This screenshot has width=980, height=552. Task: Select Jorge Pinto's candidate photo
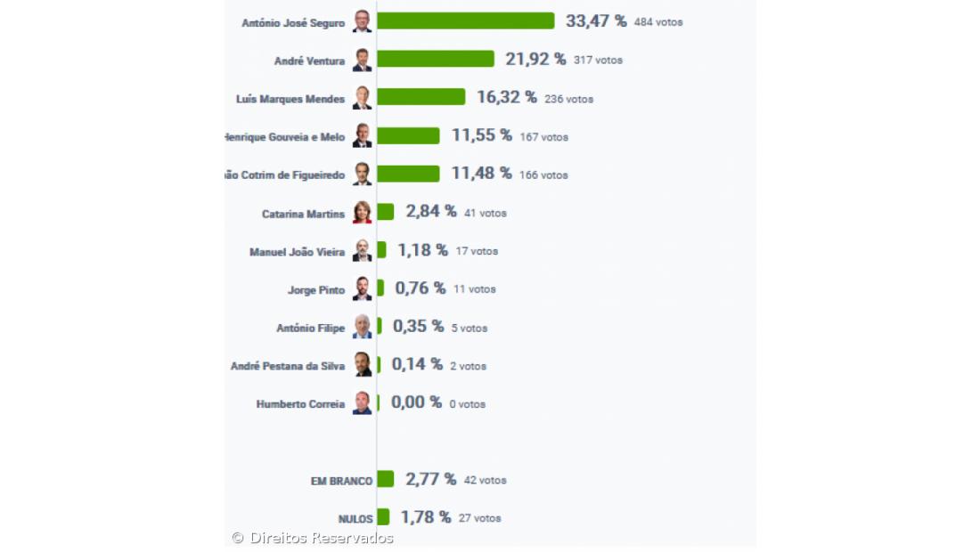pyautogui.click(x=362, y=288)
